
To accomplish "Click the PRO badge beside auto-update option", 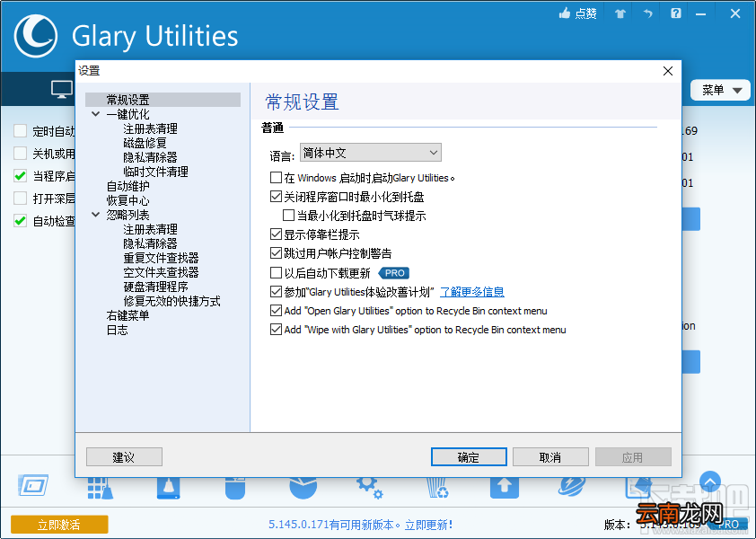I will (x=394, y=273).
